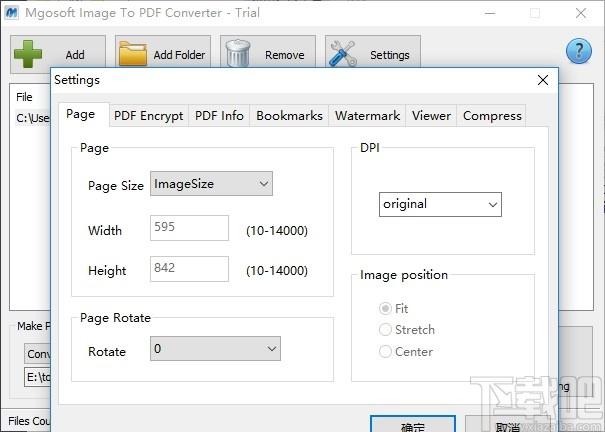Select the Center image position option
This screenshot has width=605, height=432.
[406, 351]
